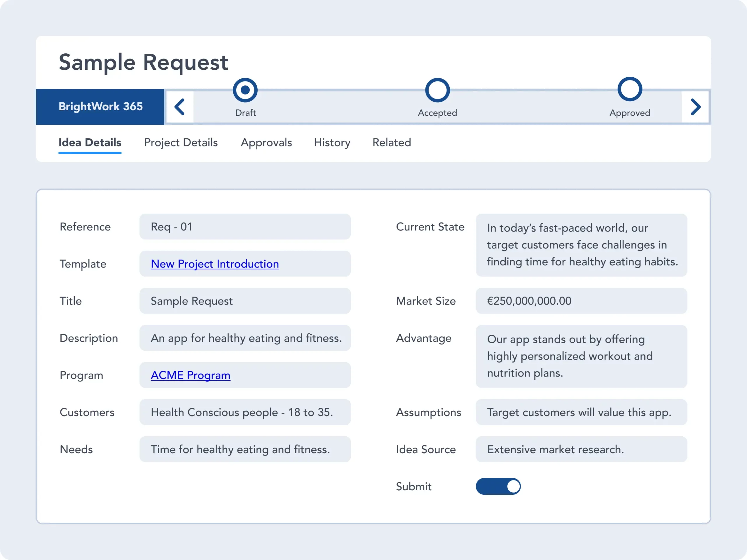Image resolution: width=747 pixels, height=560 pixels.
Task: Click the left chevron stage arrow
Action: [180, 107]
